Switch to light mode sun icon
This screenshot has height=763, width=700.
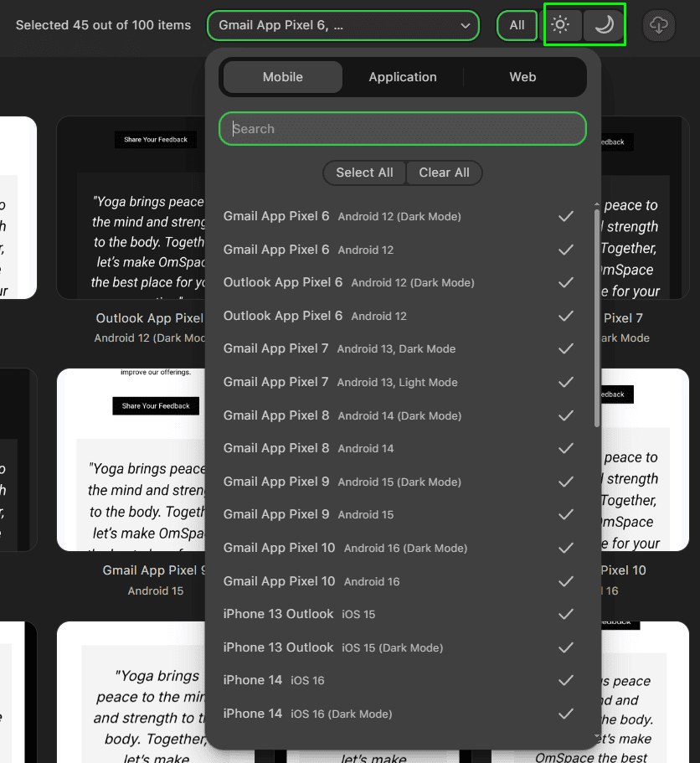[x=561, y=25]
